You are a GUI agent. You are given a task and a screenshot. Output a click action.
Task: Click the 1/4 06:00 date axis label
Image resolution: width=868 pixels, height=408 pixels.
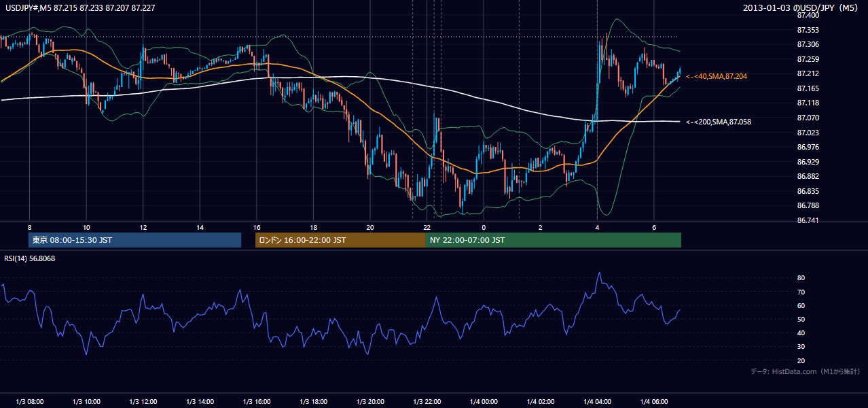[x=653, y=402]
